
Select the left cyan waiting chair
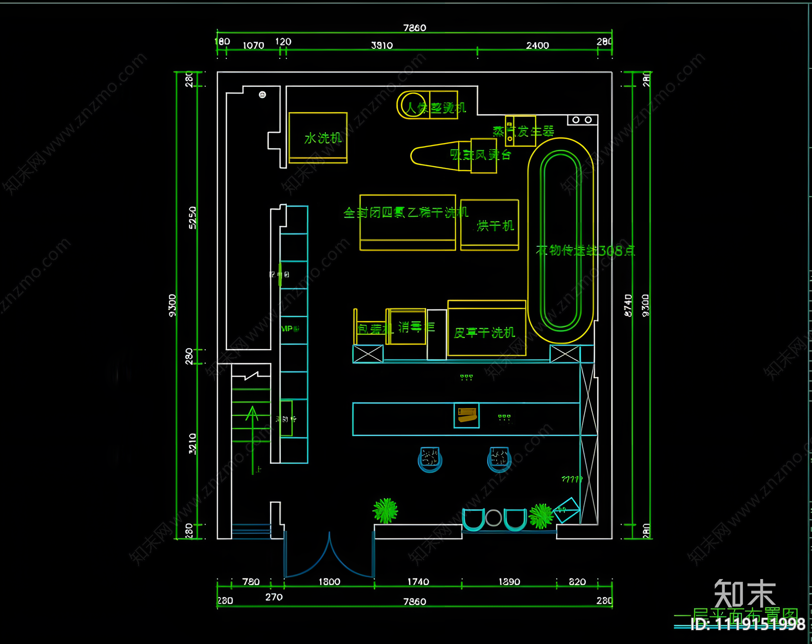[x=473, y=520]
